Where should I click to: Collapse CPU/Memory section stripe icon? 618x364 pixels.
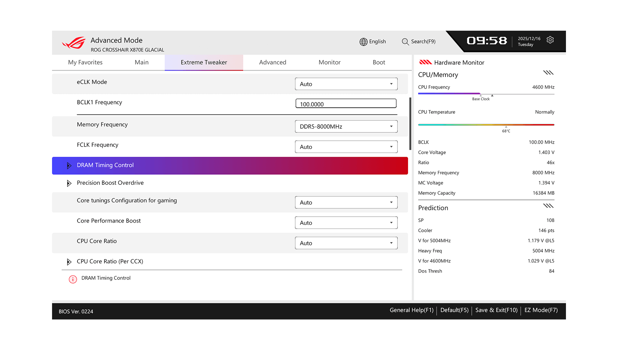point(548,73)
